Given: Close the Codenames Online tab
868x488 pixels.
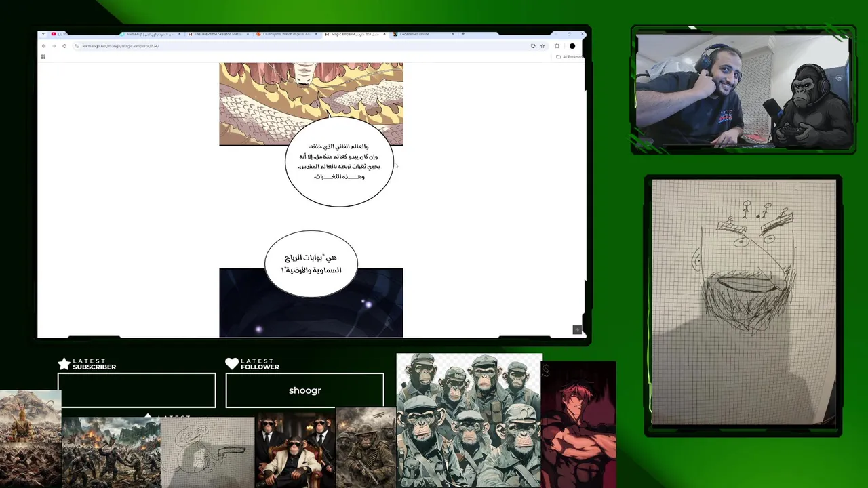Looking at the screenshot, I should tap(452, 34).
